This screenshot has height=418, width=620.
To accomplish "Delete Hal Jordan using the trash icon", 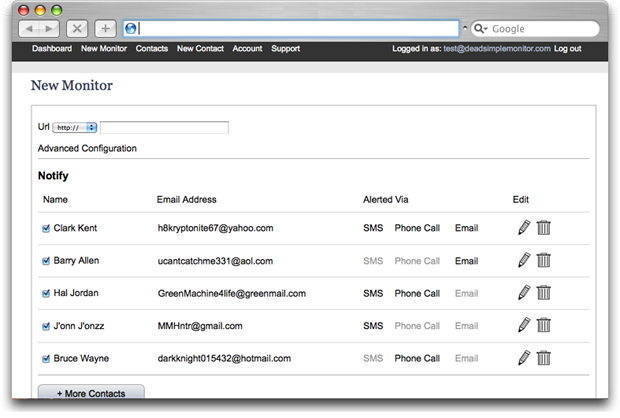I will [x=544, y=292].
